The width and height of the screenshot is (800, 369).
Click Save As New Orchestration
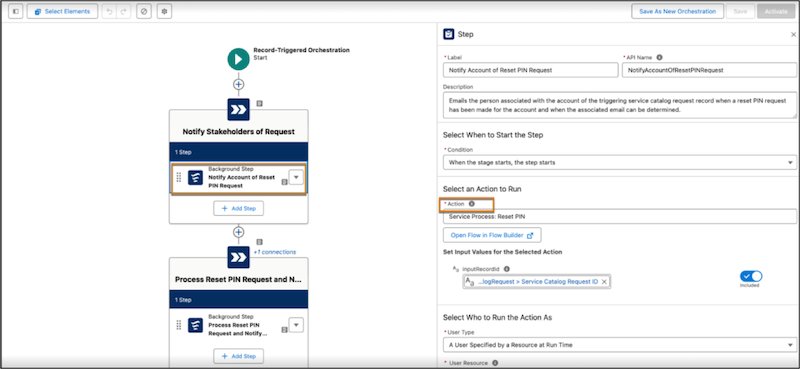(678, 11)
